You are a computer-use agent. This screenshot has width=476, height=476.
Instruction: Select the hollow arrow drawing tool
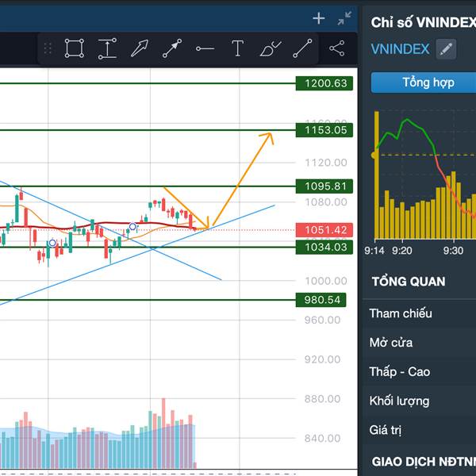click(x=140, y=48)
